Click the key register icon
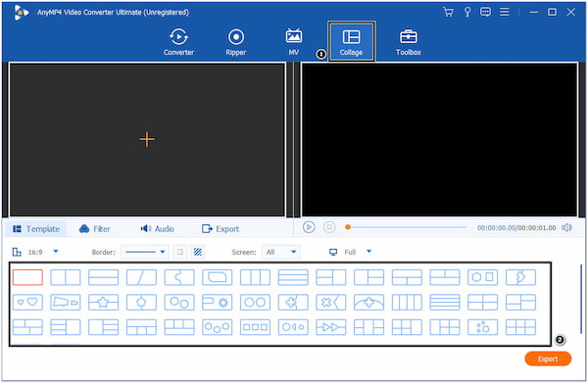Viewport: 588px width, 383px height. coord(467,12)
